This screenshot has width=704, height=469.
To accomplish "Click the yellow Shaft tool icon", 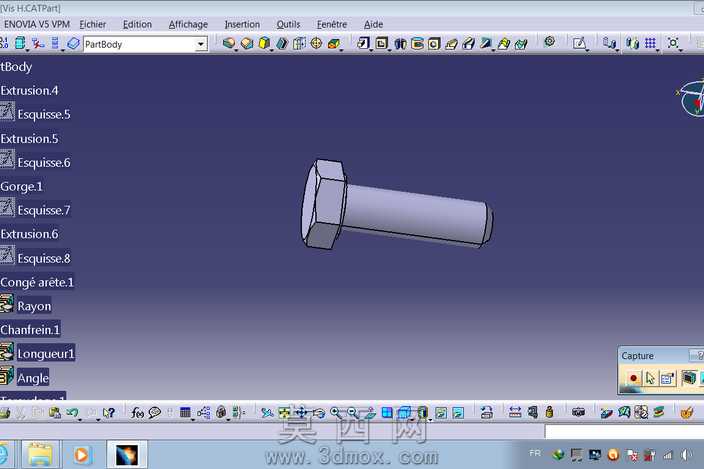I will tap(264, 43).
